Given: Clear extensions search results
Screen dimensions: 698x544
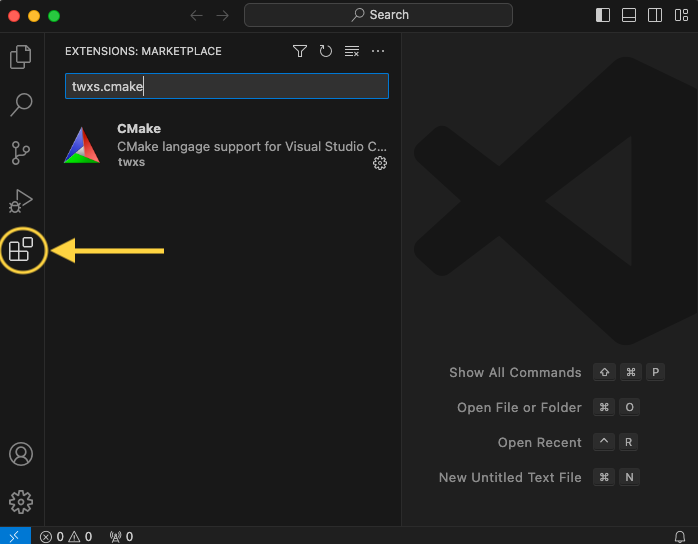Looking at the screenshot, I should [x=352, y=51].
